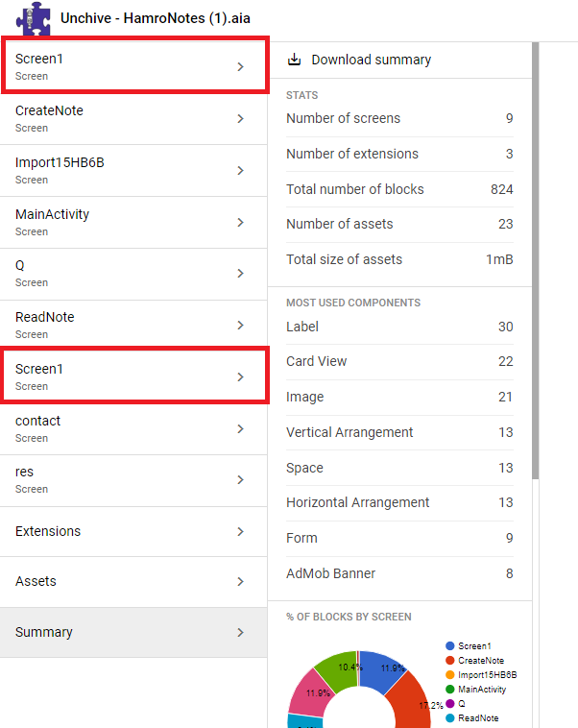The height and width of the screenshot is (728, 578).
Task: Expand ReadNote using its chevron arrow
Action: pos(240,326)
